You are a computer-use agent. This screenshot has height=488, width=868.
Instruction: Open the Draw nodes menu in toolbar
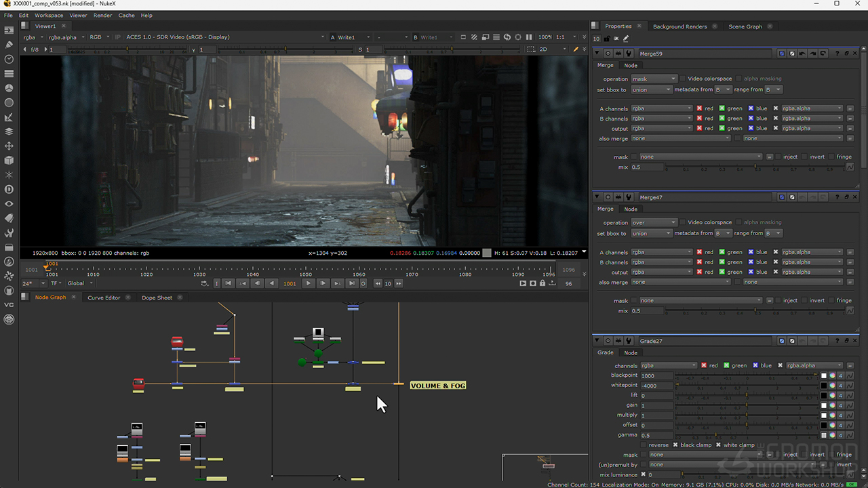pyautogui.click(x=9, y=45)
